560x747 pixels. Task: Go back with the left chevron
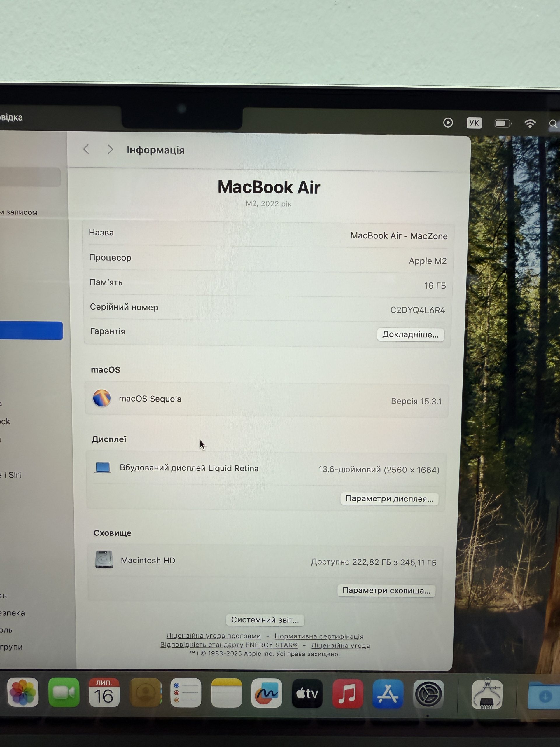pos(86,149)
